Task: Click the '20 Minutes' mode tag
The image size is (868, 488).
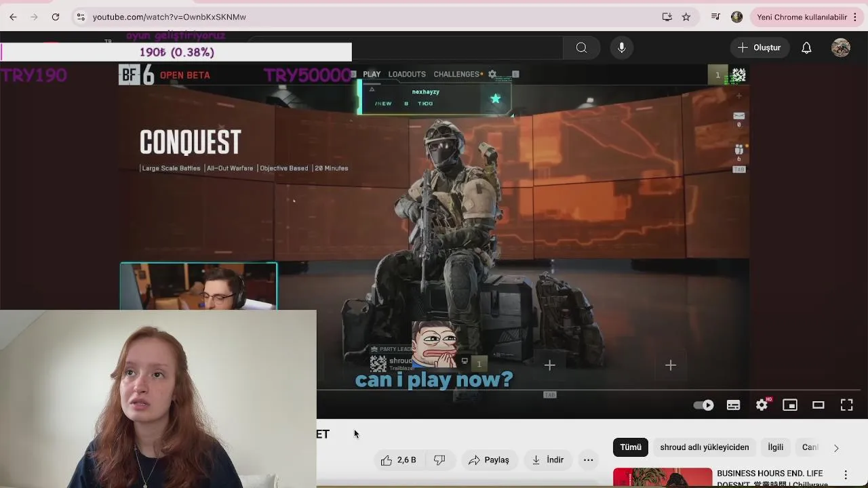Action: coord(332,168)
